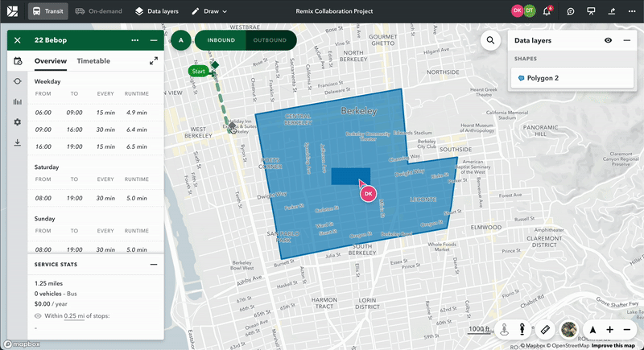Zoom in the map with plus button
The width and height of the screenshot is (644, 350).
point(609,329)
